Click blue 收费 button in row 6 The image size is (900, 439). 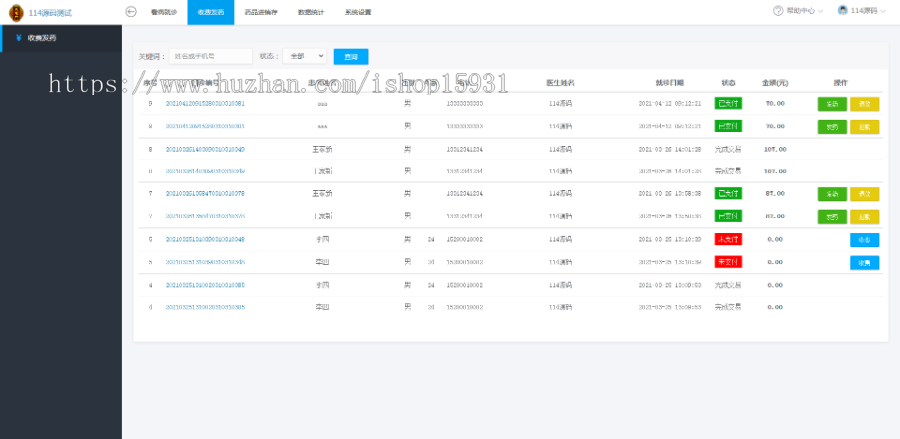(864, 239)
